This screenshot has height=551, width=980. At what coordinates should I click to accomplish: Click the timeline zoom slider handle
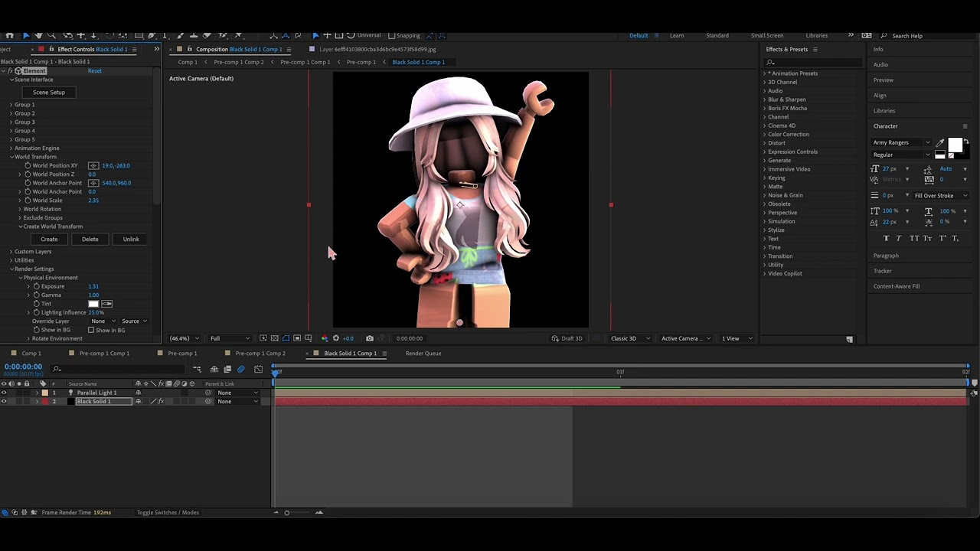(287, 513)
